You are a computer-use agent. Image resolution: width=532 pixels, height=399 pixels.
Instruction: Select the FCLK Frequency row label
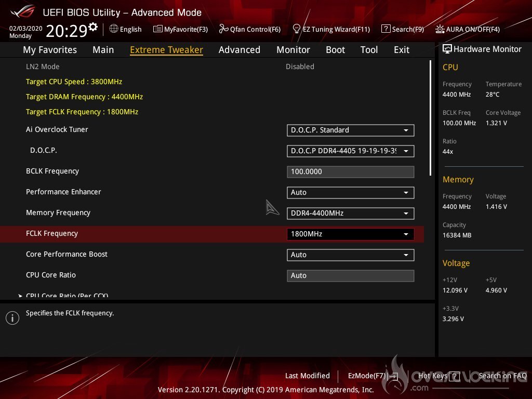click(52, 233)
